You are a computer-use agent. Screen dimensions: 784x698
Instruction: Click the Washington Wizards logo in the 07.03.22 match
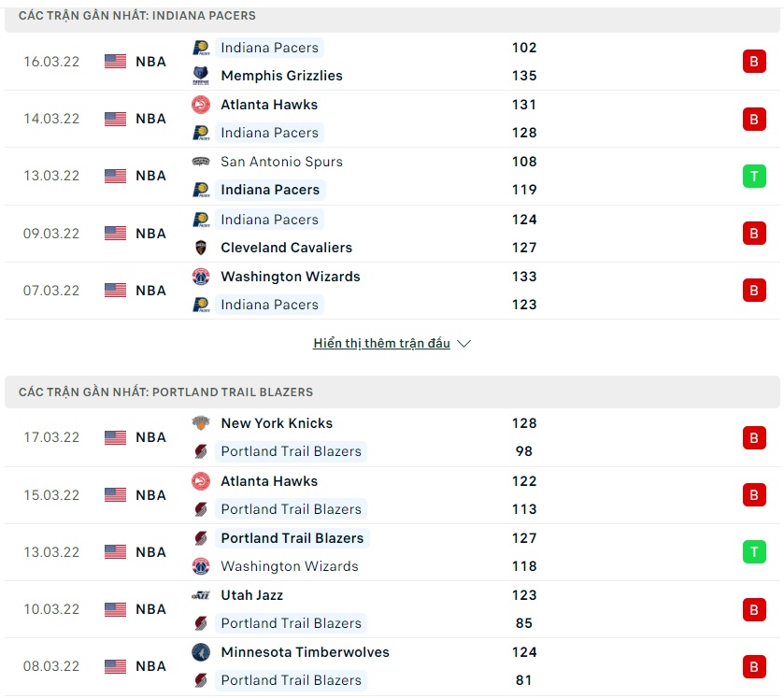coord(201,277)
